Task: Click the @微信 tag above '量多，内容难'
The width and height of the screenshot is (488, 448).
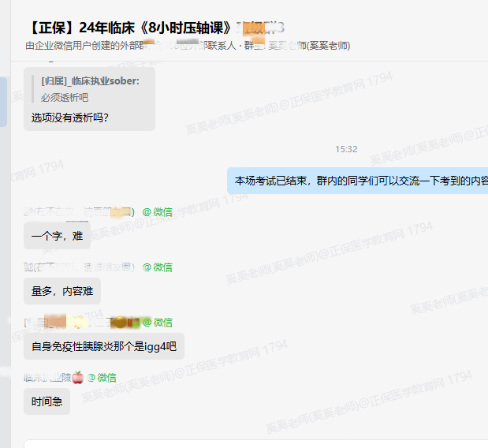Action: (x=157, y=267)
